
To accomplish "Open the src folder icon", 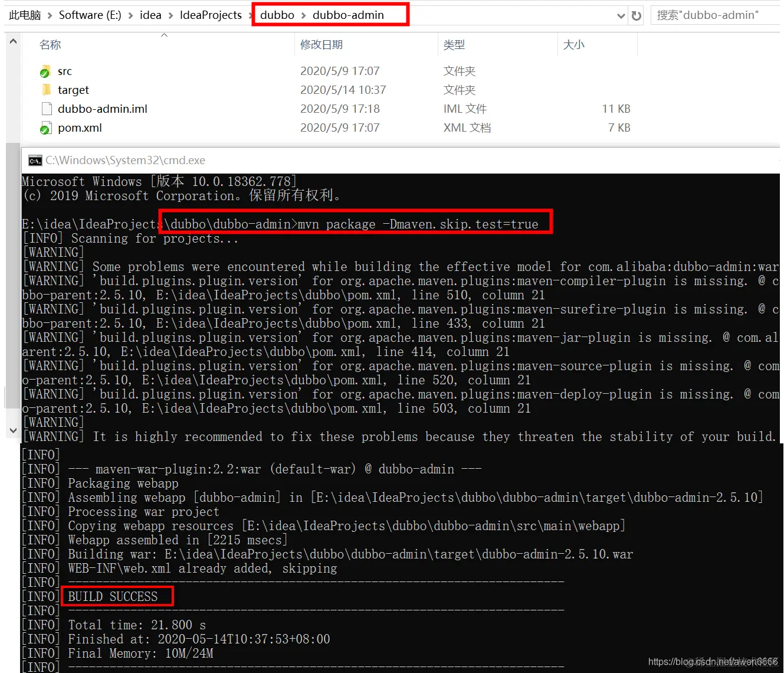I will click(x=45, y=71).
